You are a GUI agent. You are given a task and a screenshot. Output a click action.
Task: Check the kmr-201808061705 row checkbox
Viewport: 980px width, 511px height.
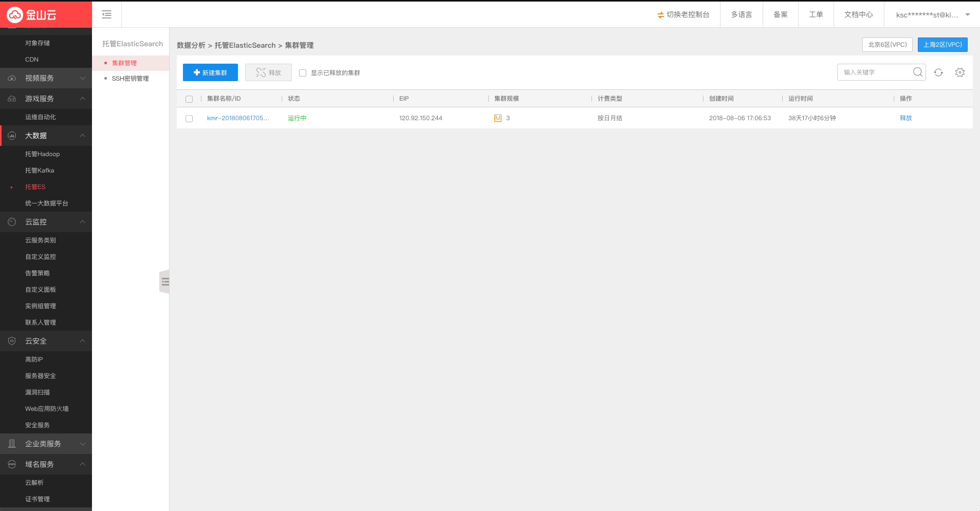(x=189, y=119)
